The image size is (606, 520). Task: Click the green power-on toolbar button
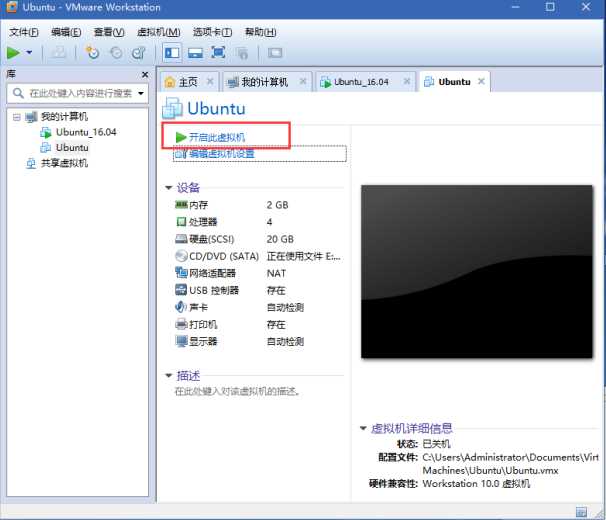(x=14, y=53)
